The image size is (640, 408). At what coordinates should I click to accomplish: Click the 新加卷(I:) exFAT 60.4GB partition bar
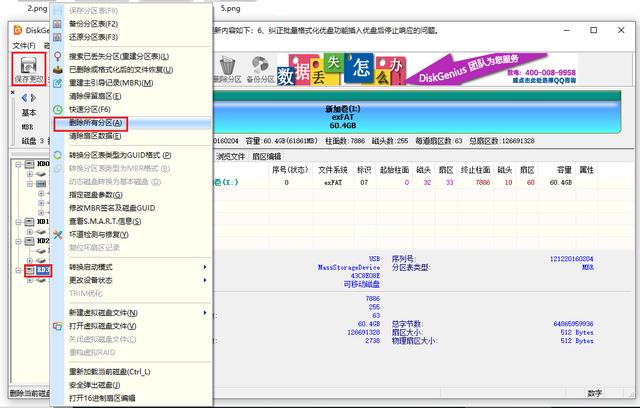(416, 117)
